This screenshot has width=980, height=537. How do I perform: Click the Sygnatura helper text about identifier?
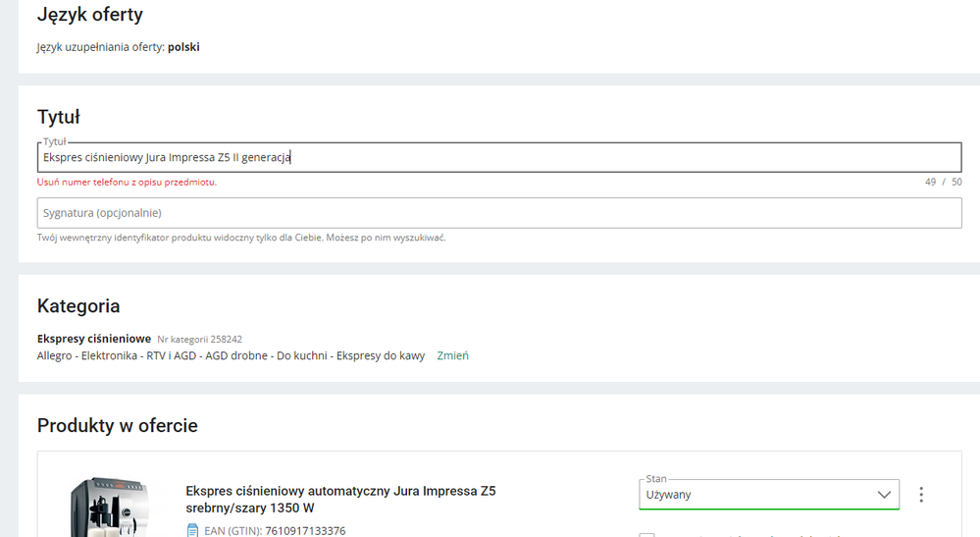coord(241,238)
